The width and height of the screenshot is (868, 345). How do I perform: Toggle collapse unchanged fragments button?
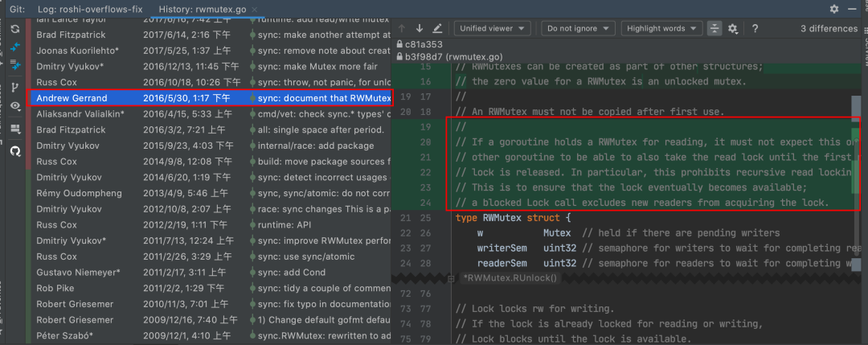(714, 29)
